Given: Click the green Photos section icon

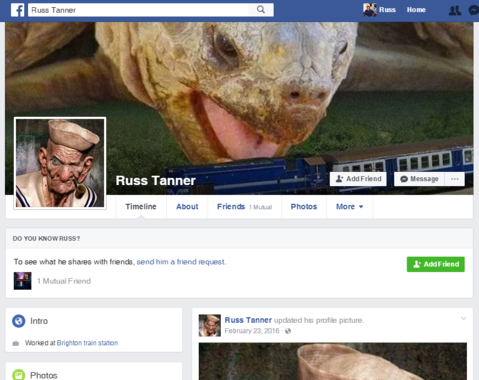Looking at the screenshot, I should pos(19,375).
